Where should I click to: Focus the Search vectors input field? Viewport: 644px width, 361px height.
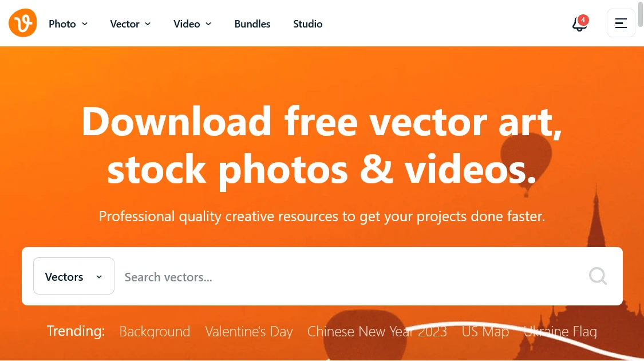click(353, 277)
